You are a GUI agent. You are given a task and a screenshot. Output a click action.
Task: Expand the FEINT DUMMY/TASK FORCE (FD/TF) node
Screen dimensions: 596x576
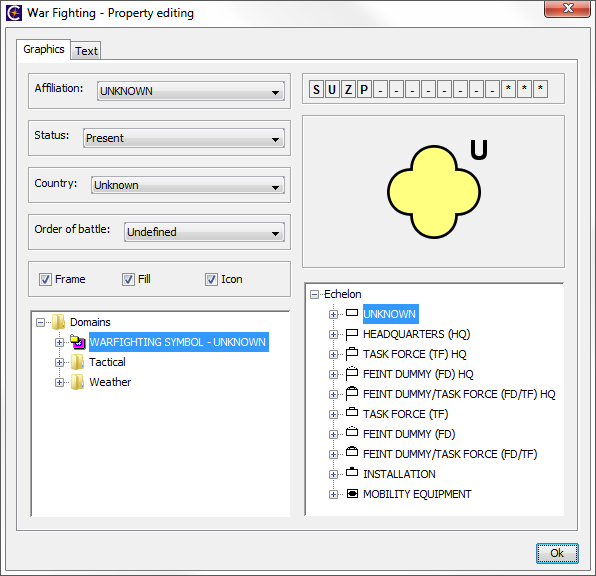(333, 454)
